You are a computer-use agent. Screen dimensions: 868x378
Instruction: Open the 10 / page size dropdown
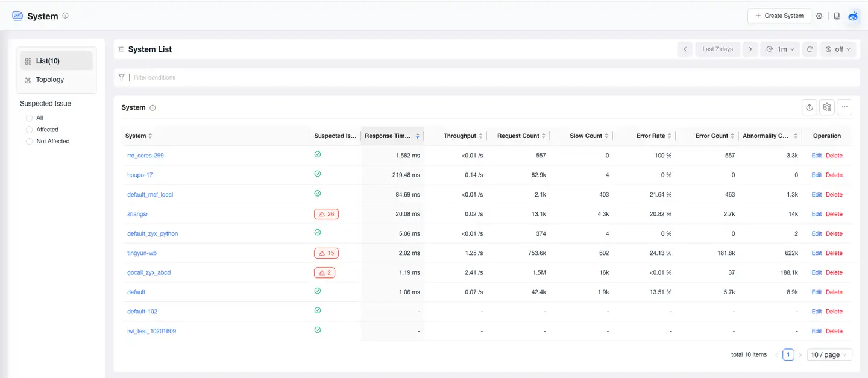[x=829, y=354]
